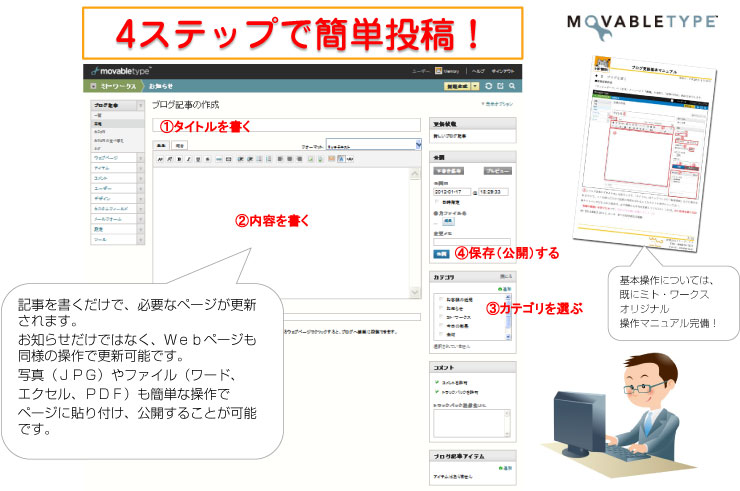Click the 表示オプション link at top right
The width and height of the screenshot is (740, 491).
click(x=497, y=104)
